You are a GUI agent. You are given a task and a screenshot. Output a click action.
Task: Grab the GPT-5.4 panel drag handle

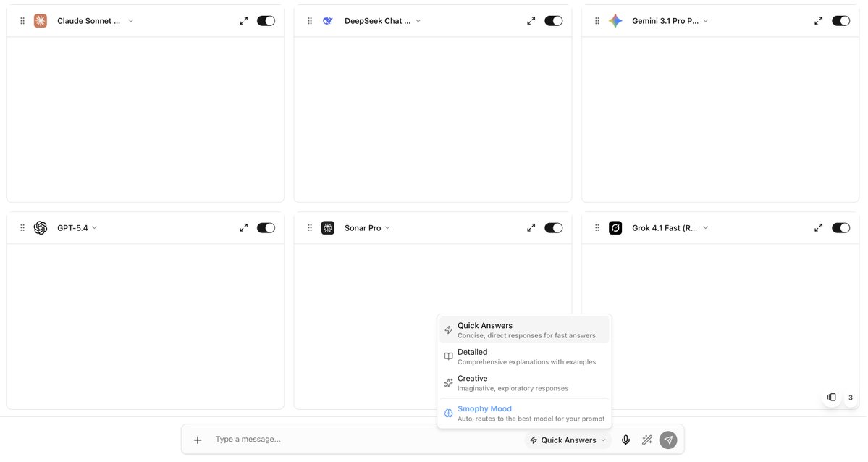pos(22,227)
